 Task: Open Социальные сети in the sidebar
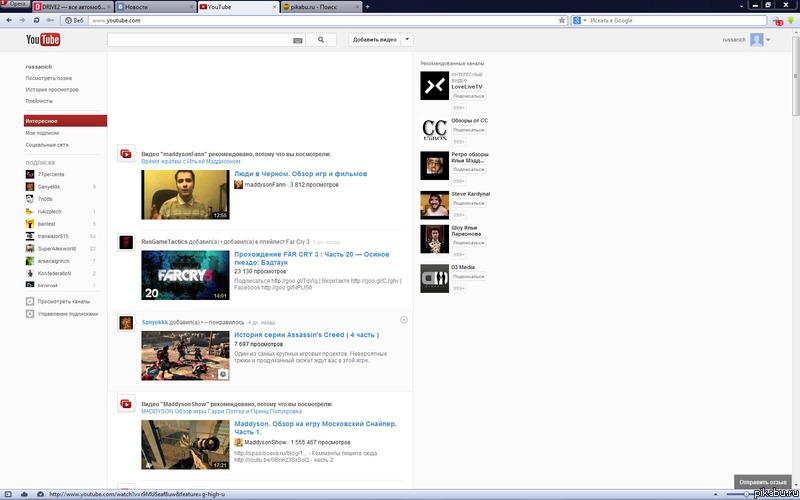click(47, 145)
